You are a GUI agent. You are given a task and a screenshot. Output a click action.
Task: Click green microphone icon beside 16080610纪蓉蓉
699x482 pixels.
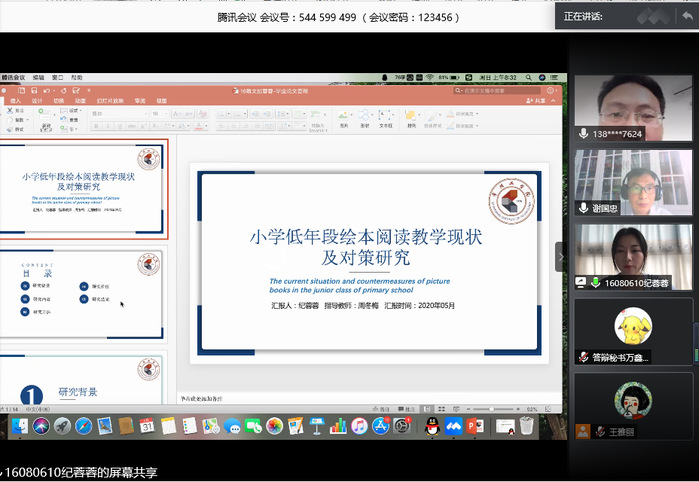597,283
